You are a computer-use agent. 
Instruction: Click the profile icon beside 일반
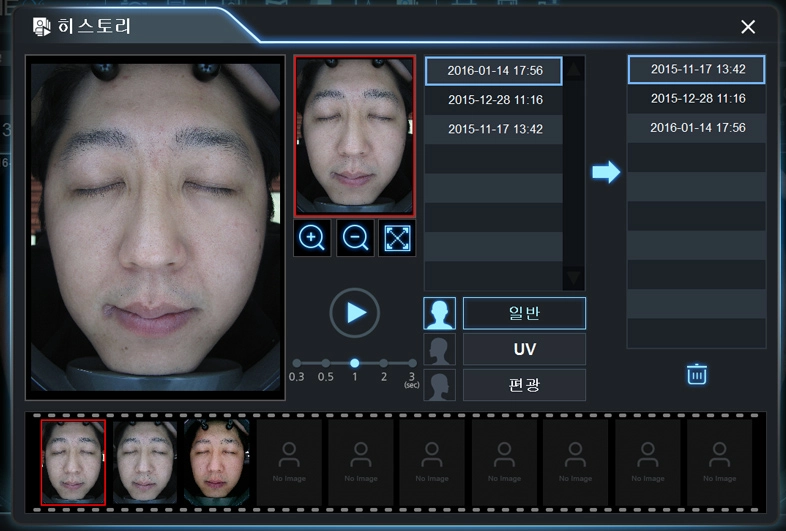click(x=440, y=314)
